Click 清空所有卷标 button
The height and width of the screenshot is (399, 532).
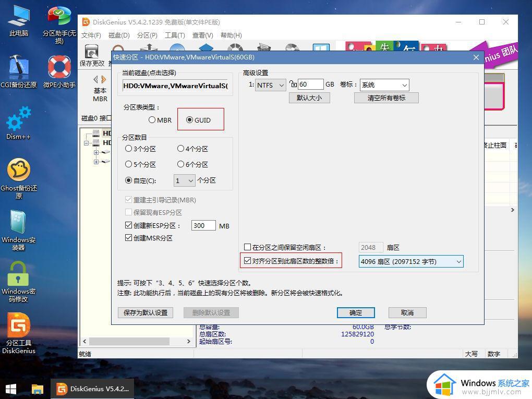(386, 98)
